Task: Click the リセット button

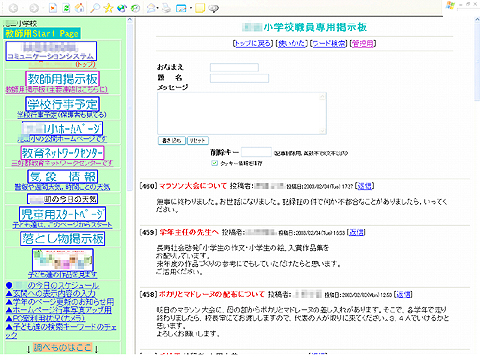Action: [198, 141]
